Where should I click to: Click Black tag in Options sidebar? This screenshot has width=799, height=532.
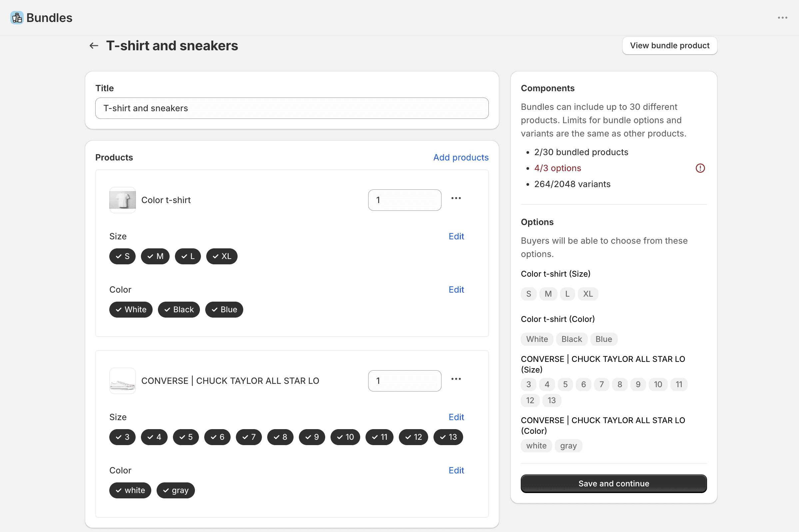pyautogui.click(x=571, y=339)
